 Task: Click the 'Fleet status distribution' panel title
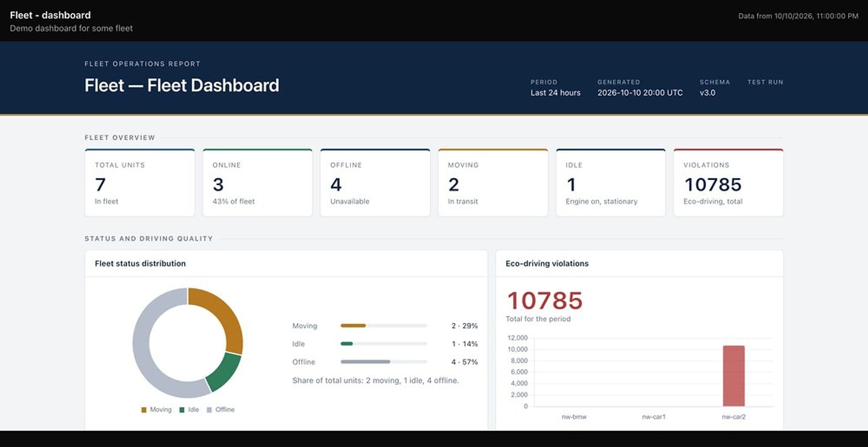click(140, 263)
